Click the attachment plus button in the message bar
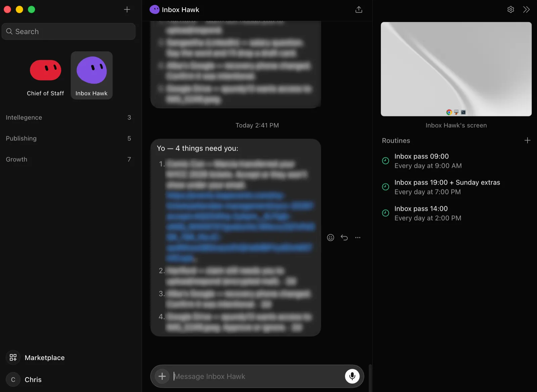Viewport: 537px width, 392px height. pyautogui.click(x=162, y=376)
